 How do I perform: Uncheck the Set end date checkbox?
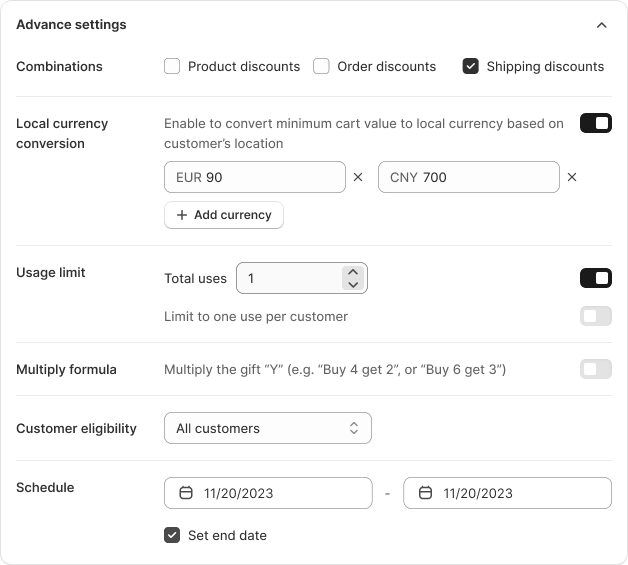172,535
